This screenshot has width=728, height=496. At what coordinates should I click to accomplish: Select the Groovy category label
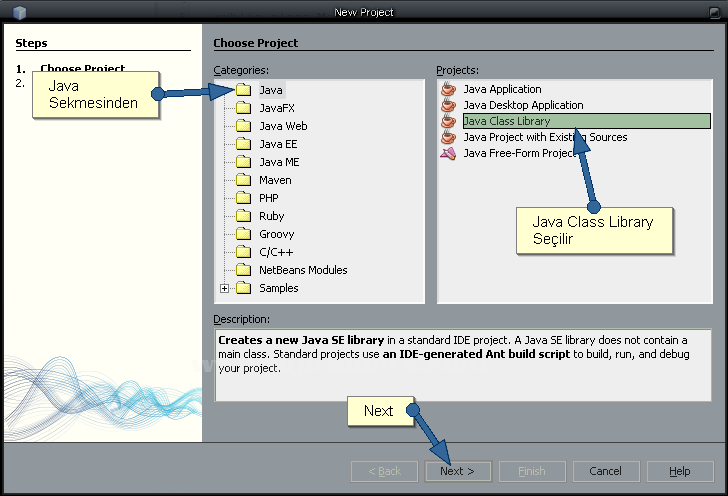[277, 235]
